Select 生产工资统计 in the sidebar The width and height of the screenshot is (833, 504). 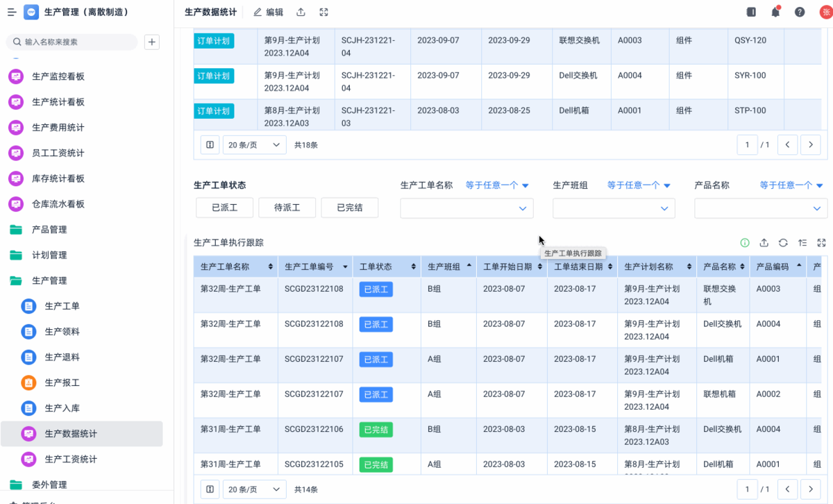point(71,459)
